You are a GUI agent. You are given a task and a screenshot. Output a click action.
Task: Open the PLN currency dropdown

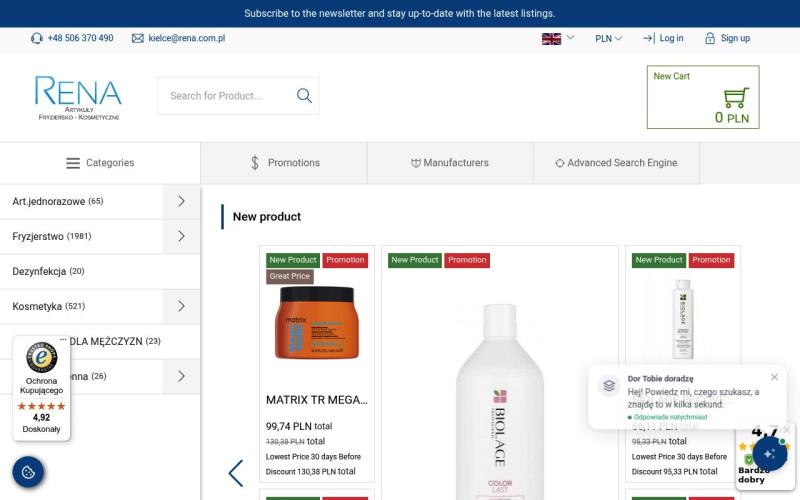(608, 39)
